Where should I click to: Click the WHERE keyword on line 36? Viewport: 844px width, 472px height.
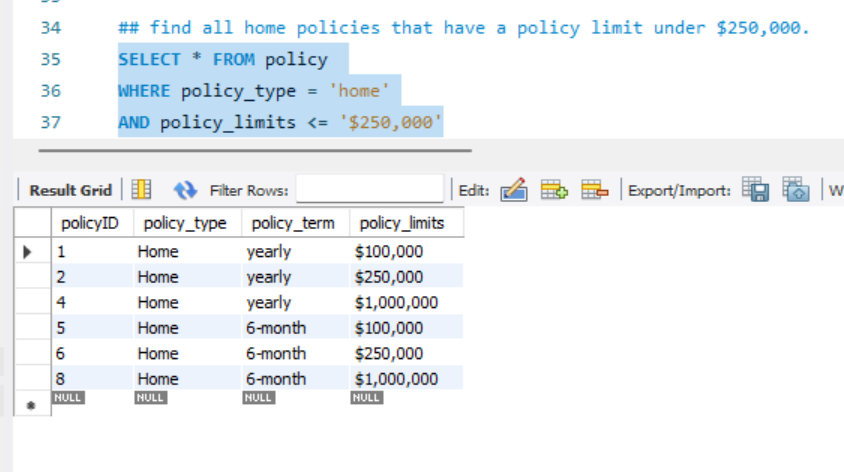pos(144,90)
